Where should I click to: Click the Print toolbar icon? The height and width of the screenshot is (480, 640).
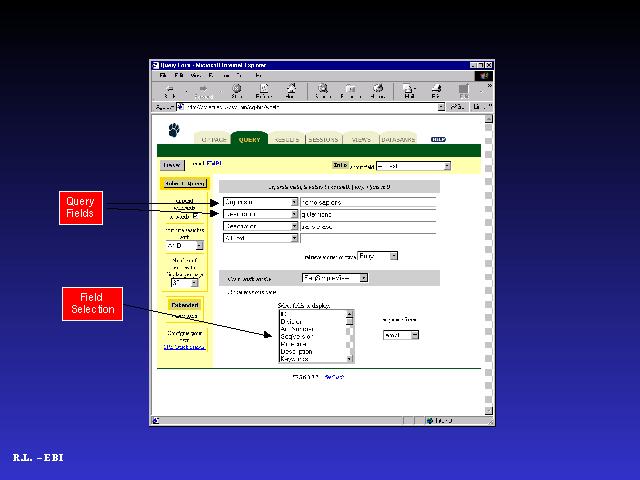tap(437, 89)
